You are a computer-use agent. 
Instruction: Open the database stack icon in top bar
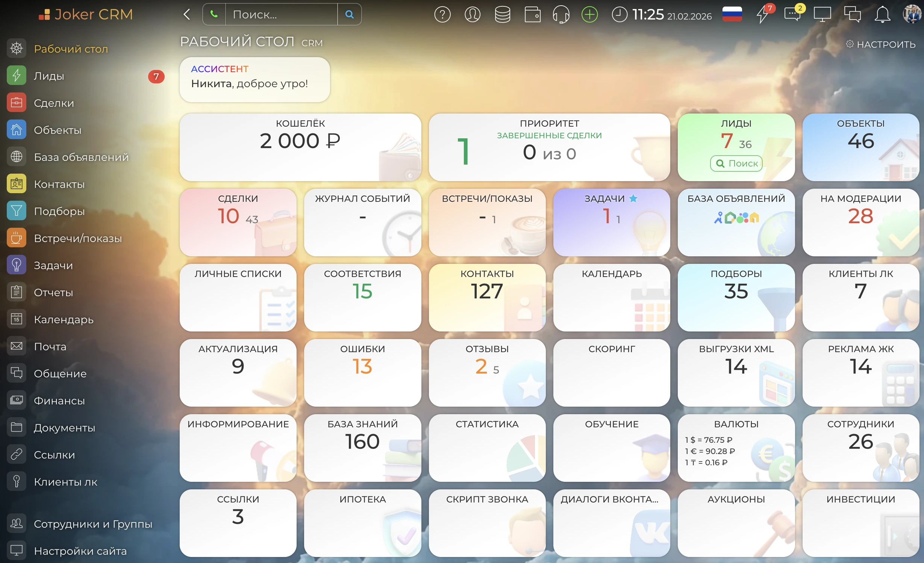tap(502, 15)
